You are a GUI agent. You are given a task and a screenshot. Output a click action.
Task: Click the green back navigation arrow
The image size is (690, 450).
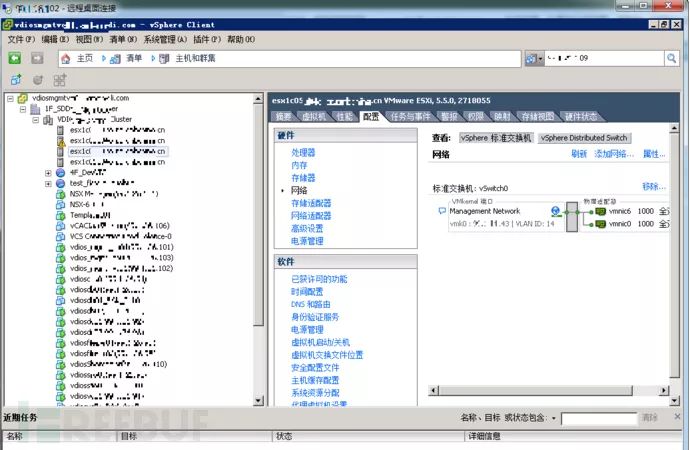pyautogui.click(x=15, y=58)
